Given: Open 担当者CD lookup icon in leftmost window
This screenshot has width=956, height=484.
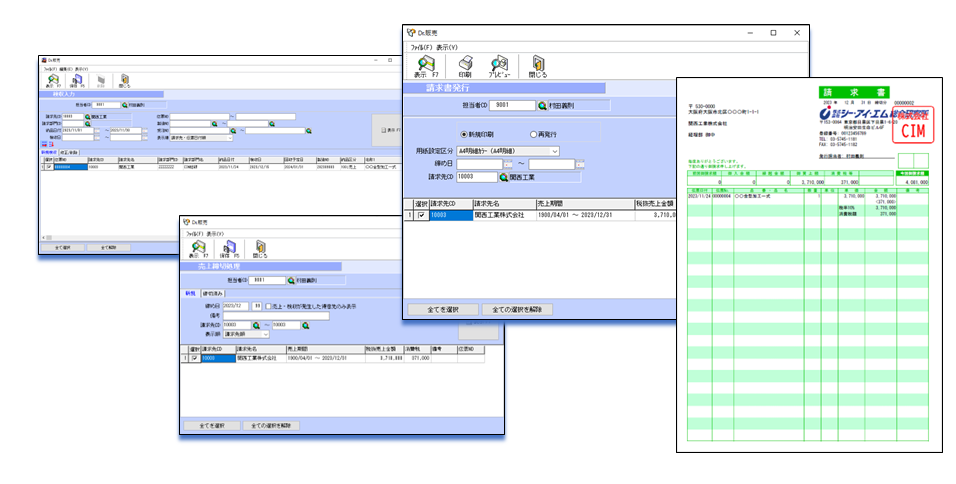Looking at the screenshot, I should [x=124, y=105].
